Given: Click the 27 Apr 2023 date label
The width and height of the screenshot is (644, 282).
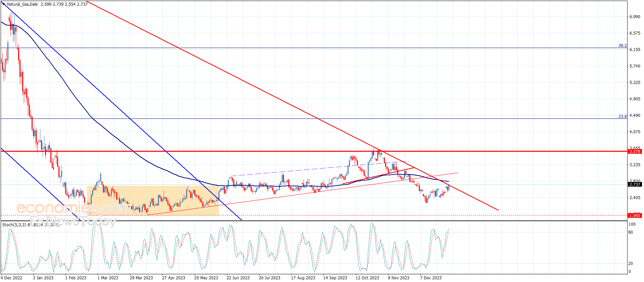Looking at the screenshot, I should pyautogui.click(x=173, y=278).
